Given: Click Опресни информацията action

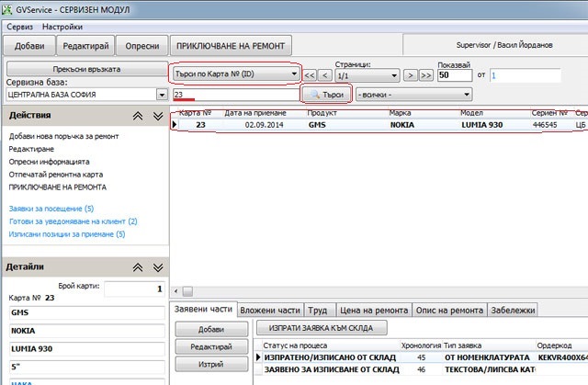Looking at the screenshot, I should [49, 162].
